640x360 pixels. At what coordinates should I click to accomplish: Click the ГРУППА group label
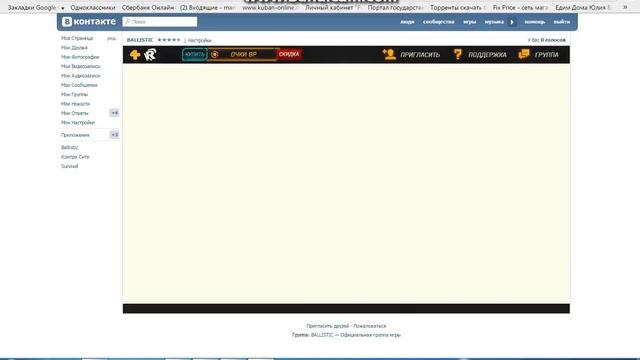pyautogui.click(x=547, y=55)
